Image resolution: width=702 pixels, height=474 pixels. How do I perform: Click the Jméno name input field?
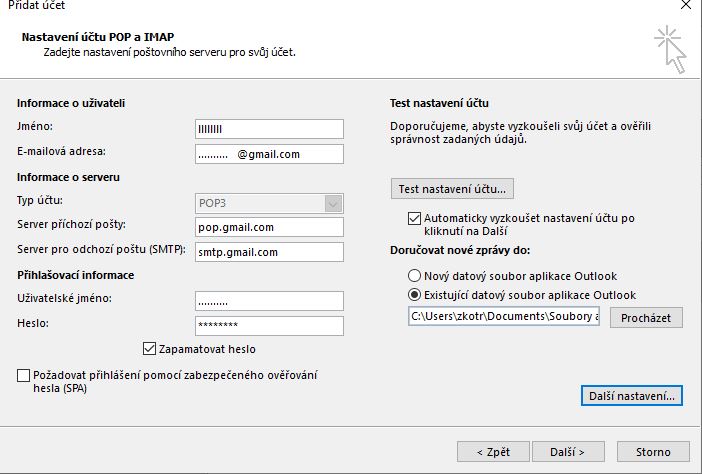(x=270, y=128)
